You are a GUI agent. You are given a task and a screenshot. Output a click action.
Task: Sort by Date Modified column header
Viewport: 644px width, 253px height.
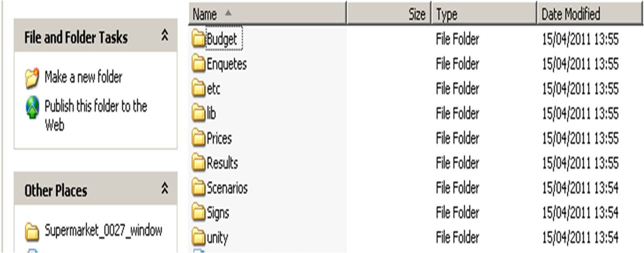[590, 14]
